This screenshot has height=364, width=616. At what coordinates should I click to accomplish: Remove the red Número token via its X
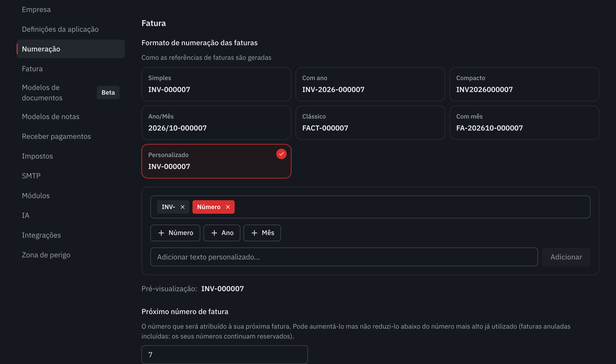click(228, 207)
